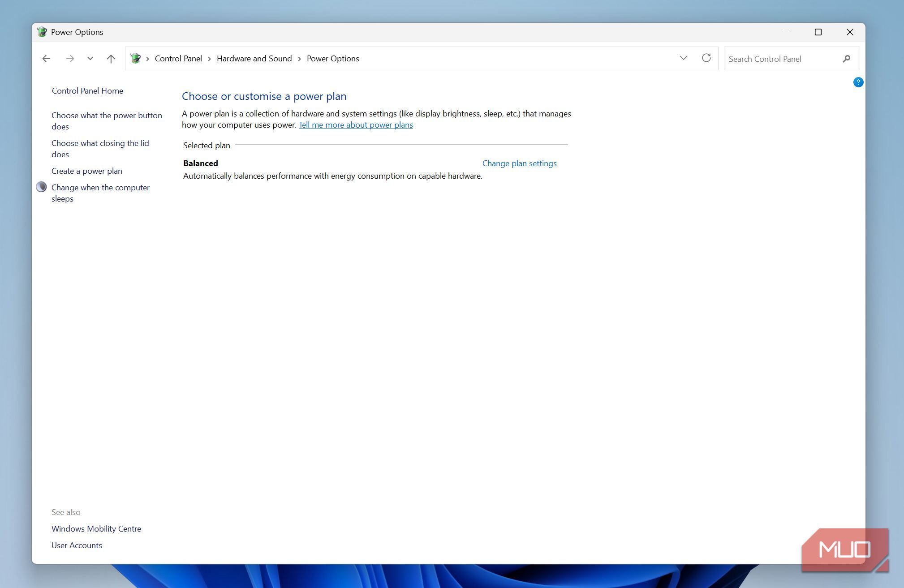
Task: Go back with the back arrow
Action: 46,59
